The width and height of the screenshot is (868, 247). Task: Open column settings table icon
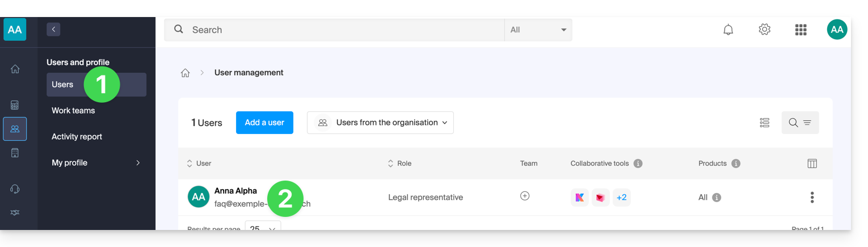click(812, 164)
